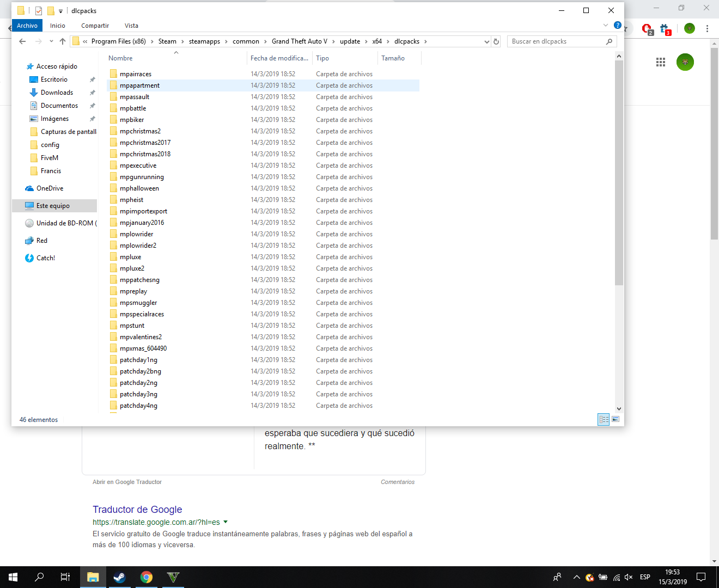Open Traductor de Google link
Viewport: 719px width, 588px height.
click(x=137, y=510)
